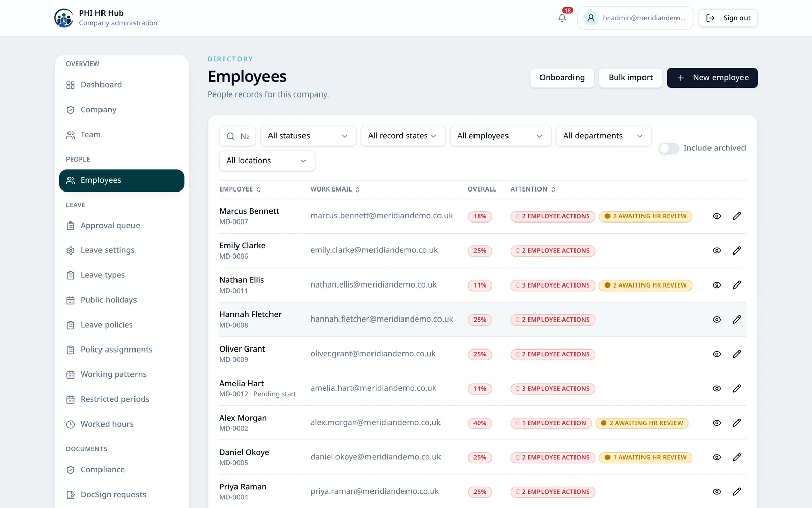Viewport: 812px width, 508px height.
Task: Click the employee name Amelia Hart
Action: [242, 384]
